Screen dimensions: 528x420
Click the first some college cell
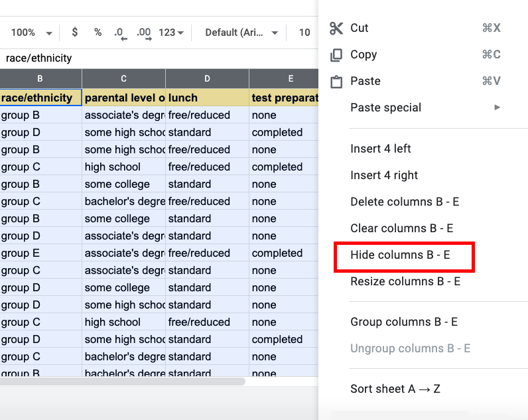[123, 184]
